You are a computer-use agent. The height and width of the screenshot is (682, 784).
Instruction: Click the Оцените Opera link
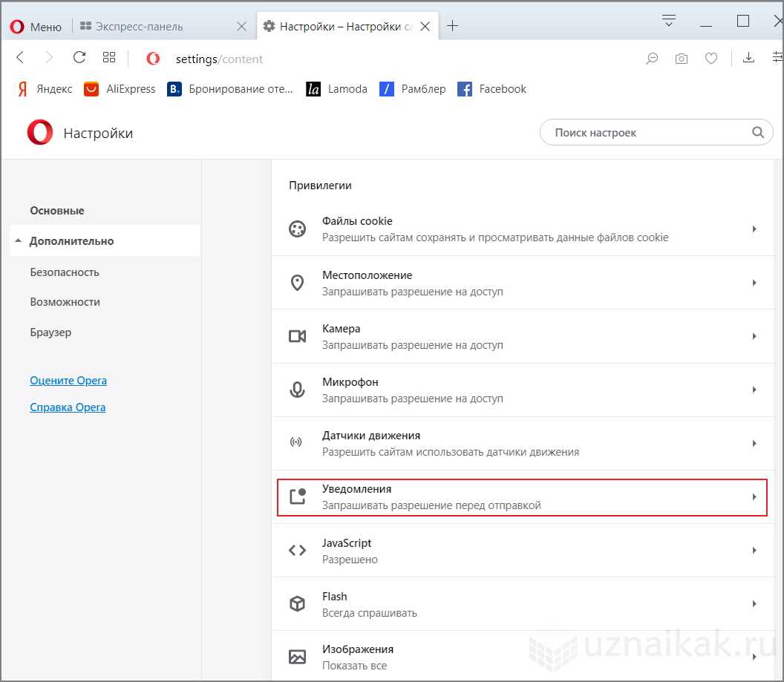coord(68,381)
